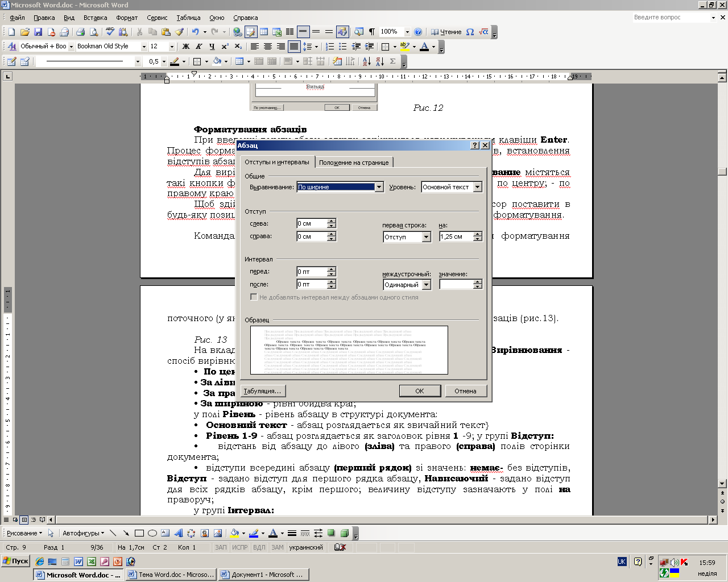This screenshot has height=582, width=728.
Task: Print the document via printer icon
Action: pos(80,32)
